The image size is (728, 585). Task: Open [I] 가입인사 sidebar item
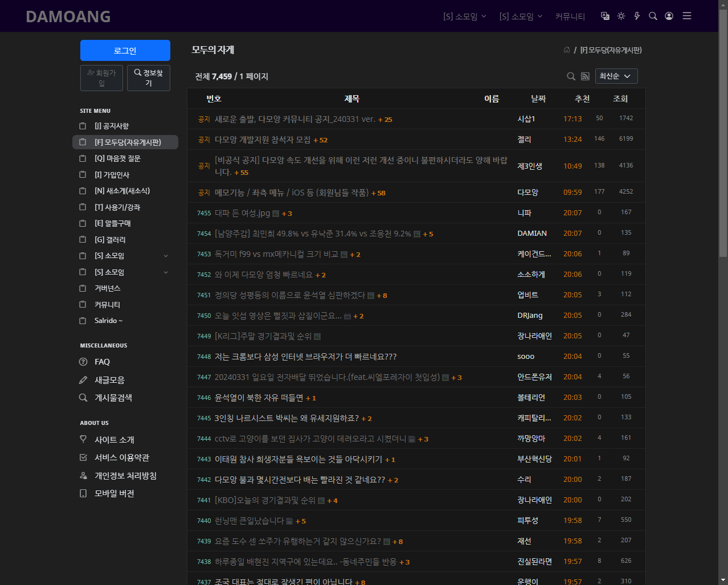(112, 175)
